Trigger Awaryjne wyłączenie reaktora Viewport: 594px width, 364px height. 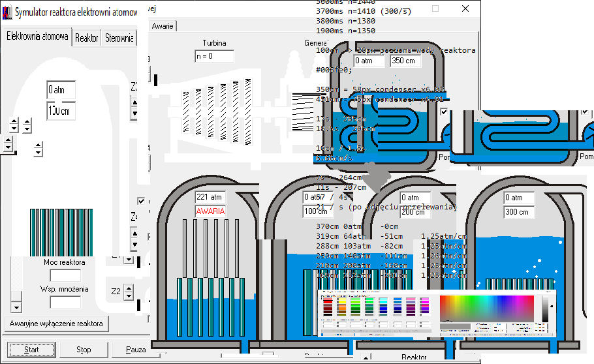(56, 324)
